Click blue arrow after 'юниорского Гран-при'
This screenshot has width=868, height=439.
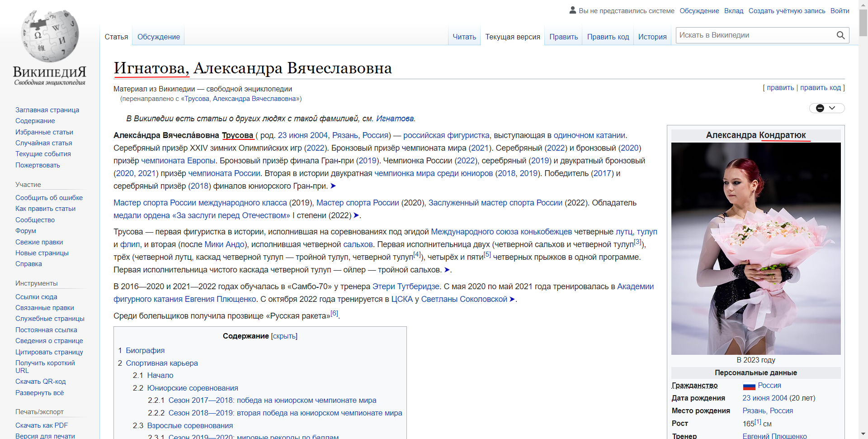[x=333, y=186]
